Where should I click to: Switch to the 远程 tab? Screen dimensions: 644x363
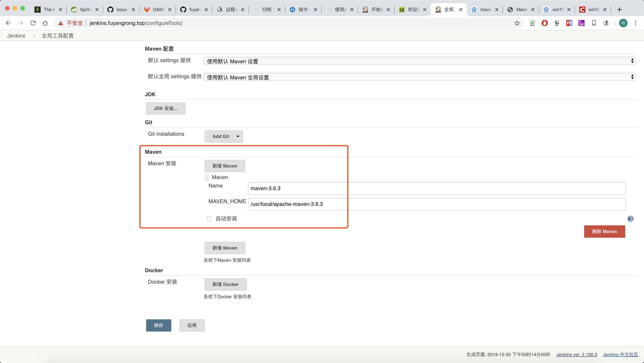230,10
